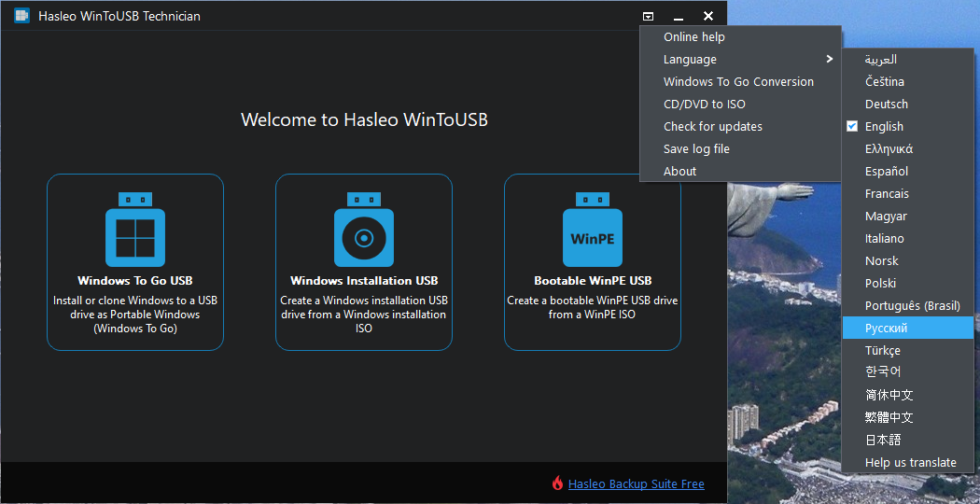The width and height of the screenshot is (980, 504).
Task: Switch language to Deutsch
Action: (x=886, y=105)
